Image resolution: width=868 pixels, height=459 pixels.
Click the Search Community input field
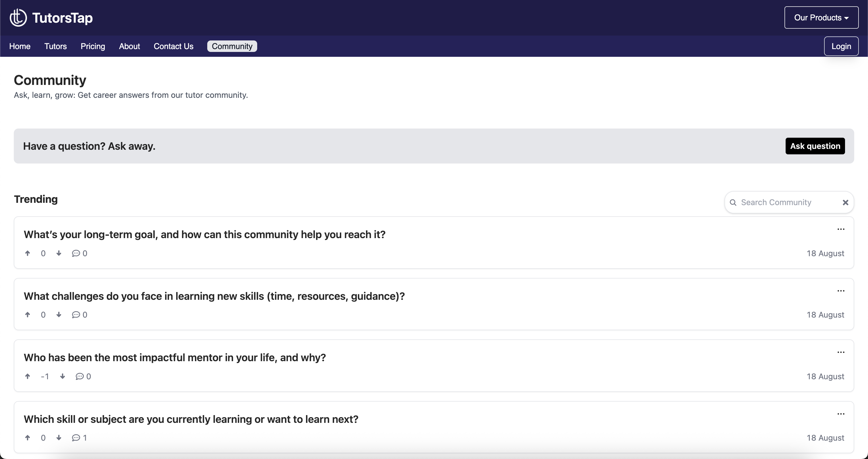785,203
